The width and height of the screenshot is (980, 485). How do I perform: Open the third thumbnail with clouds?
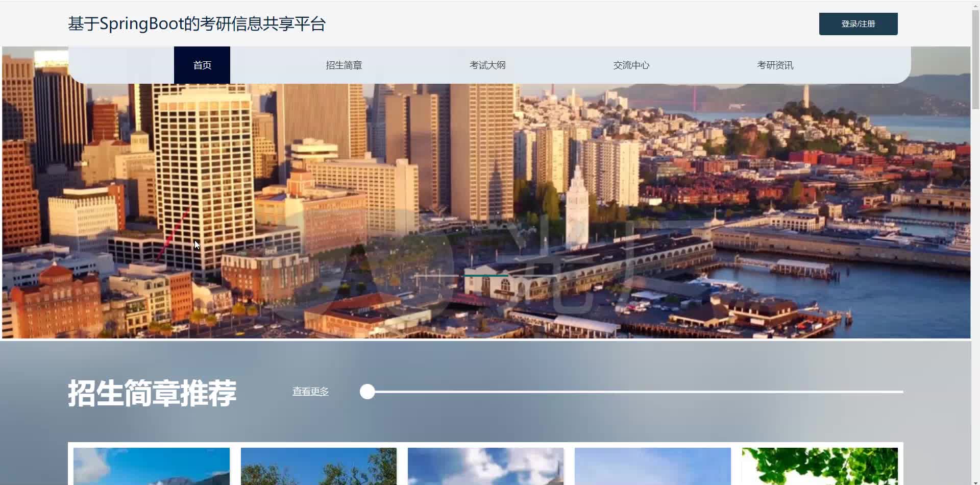(485, 466)
